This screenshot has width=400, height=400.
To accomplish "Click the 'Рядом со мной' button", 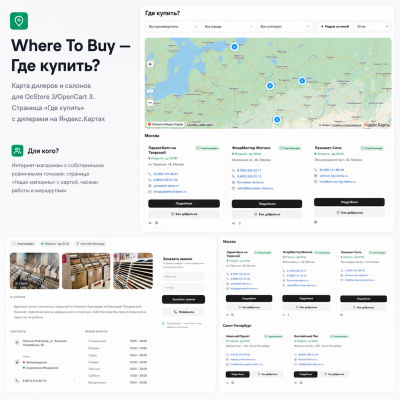I will [x=335, y=26].
